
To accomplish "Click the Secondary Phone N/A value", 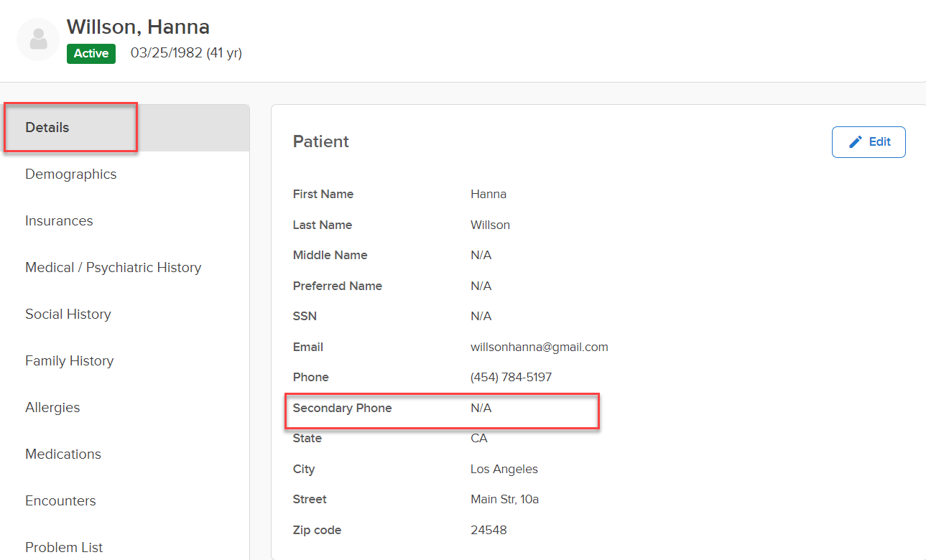I will pos(481,409).
